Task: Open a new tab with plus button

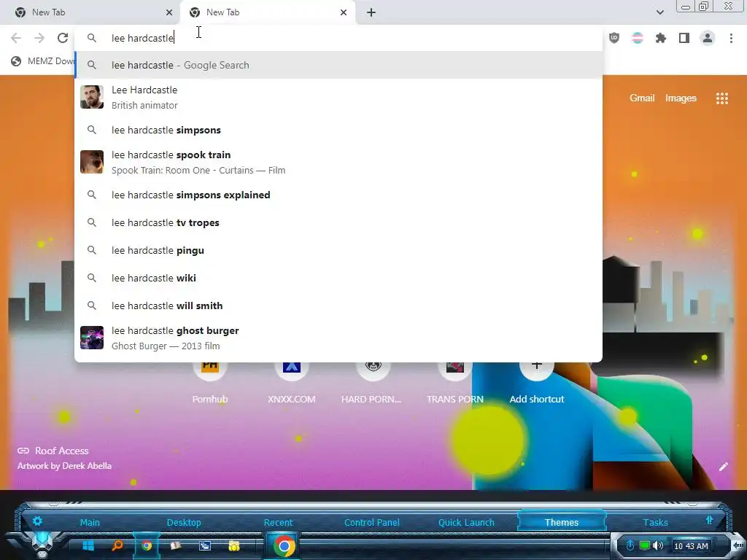Action: 371,12
